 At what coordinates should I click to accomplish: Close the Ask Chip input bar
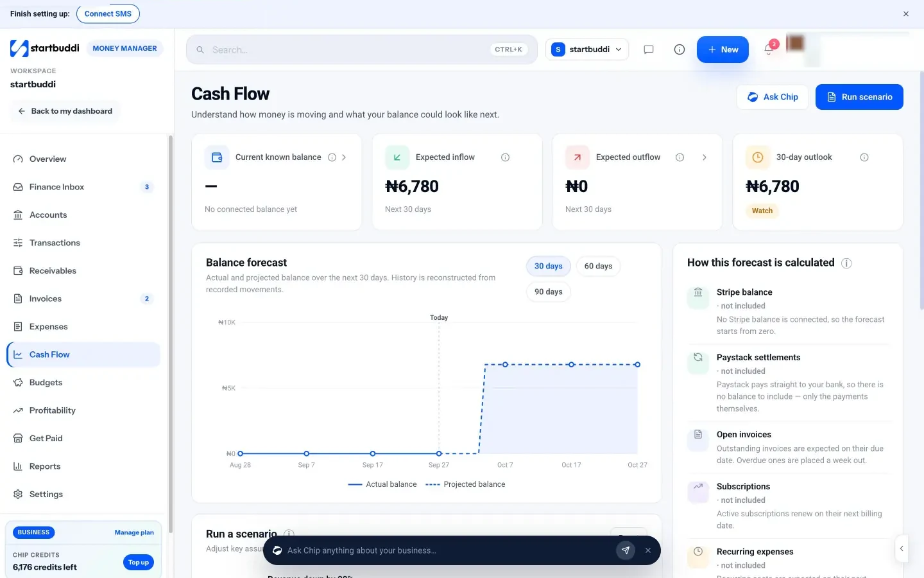point(648,550)
